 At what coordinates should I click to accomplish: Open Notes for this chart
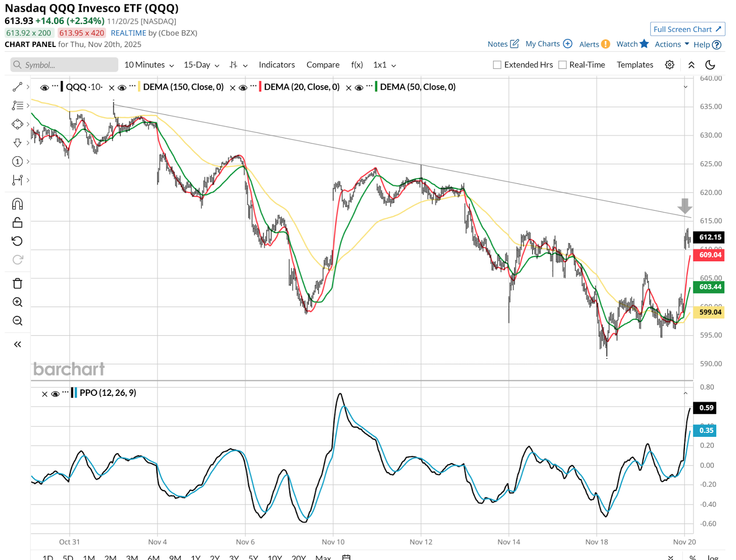coord(503,44)
